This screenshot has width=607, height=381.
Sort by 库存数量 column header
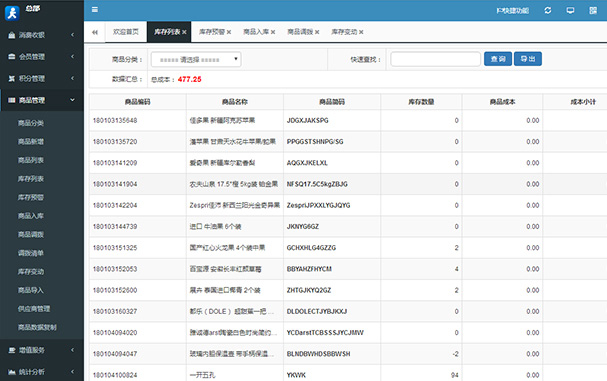(421, 102)
